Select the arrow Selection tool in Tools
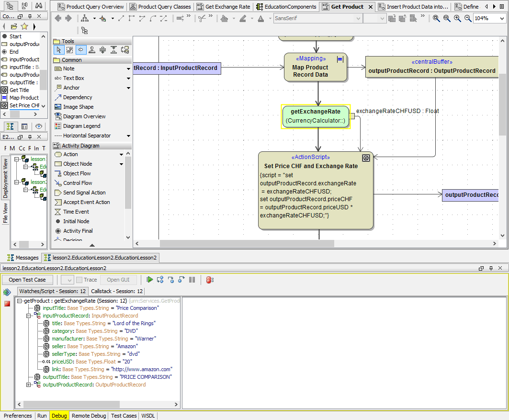The image size is (509, 420). coord(59,50)
